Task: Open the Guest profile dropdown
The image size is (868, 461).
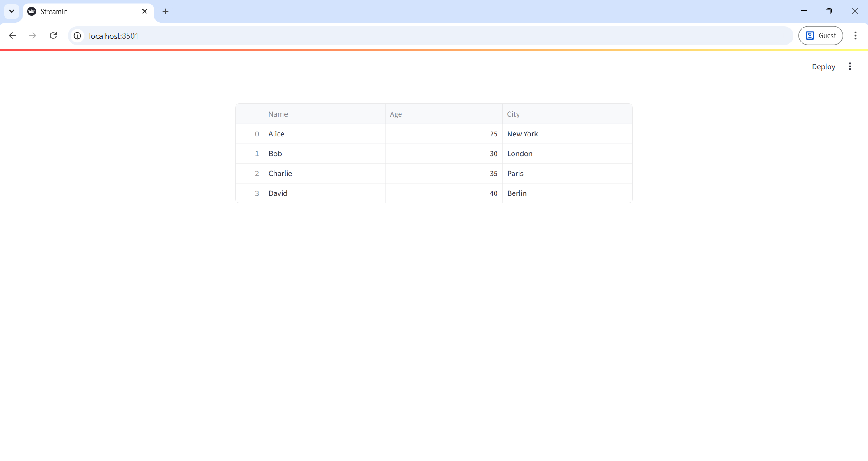Action: [821, 35]
